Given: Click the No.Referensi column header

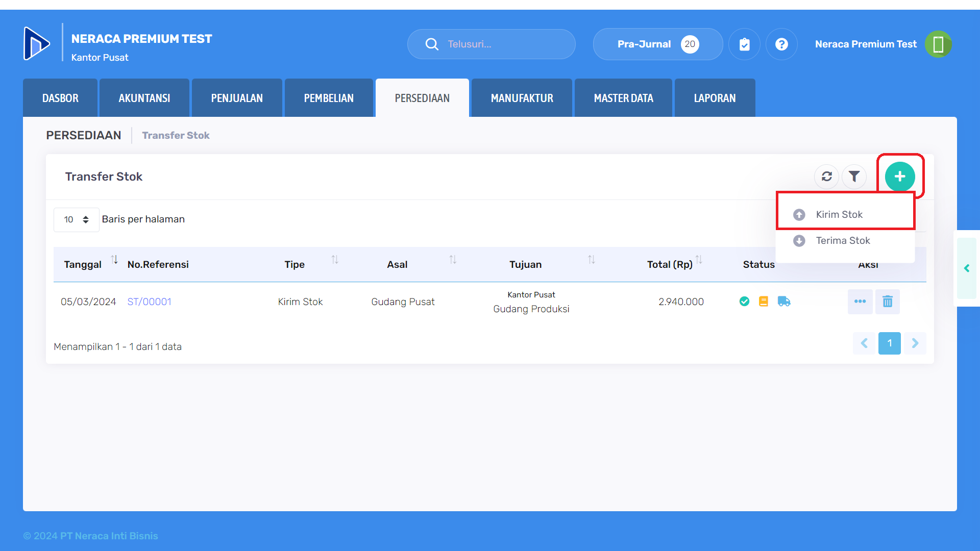Looking at the screenshot, I should pyautogui.click(x=158, y=264).
